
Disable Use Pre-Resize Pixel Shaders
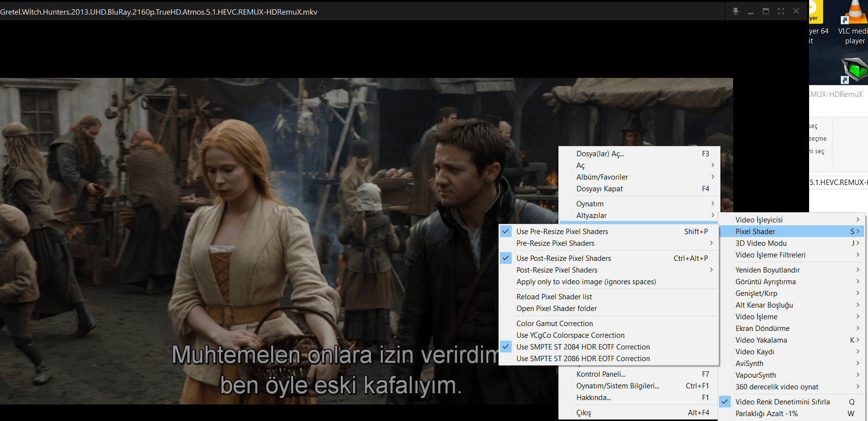point(562,232)
